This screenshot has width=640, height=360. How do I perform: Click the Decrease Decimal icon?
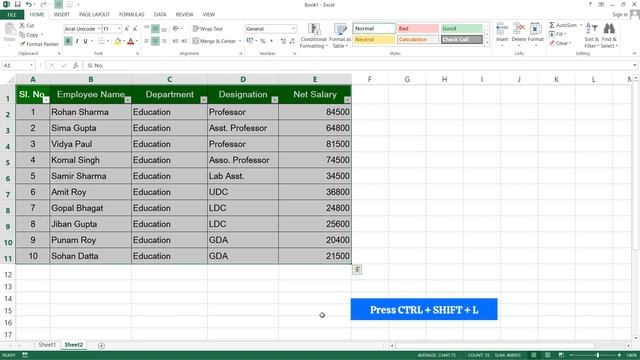click(x=292, y=41)
